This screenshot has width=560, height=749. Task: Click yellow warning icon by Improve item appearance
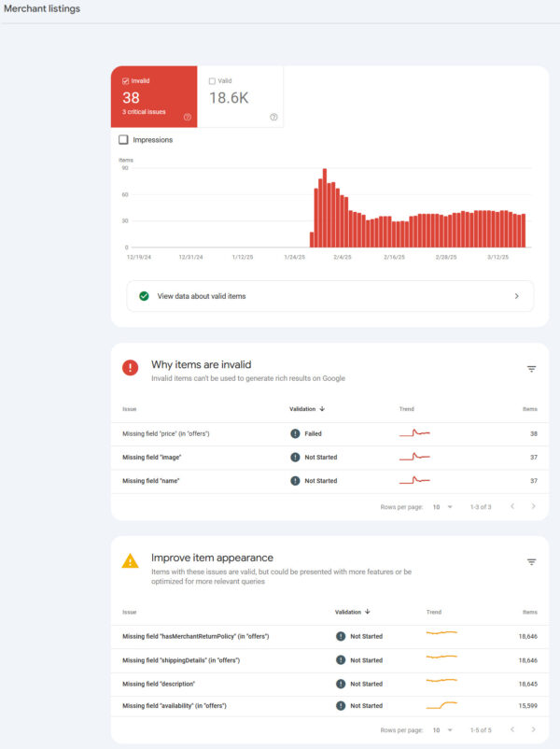click(130, 560)
